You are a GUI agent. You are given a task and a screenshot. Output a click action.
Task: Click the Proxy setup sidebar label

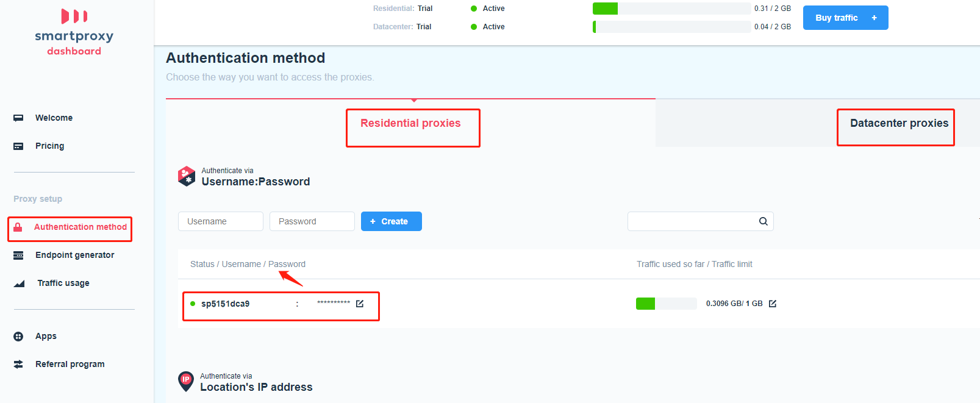coord(38,199)
